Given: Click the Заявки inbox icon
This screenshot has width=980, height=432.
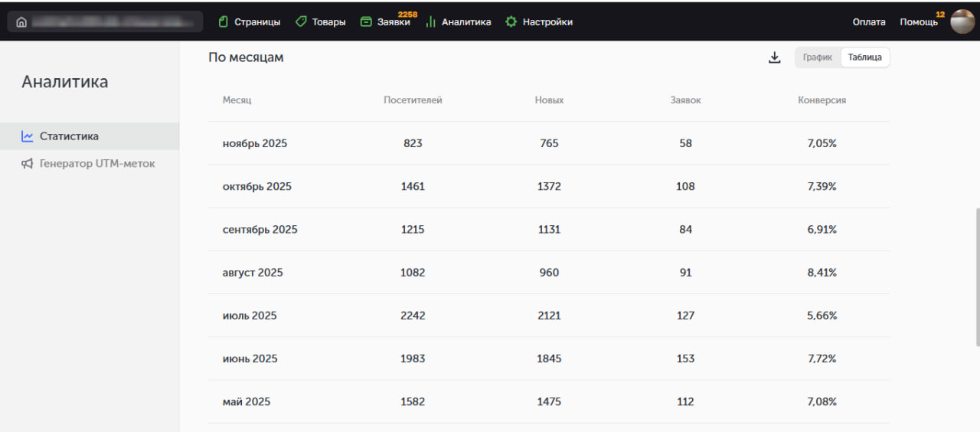Looking at the screenshot, I should (x=366, y=22).
